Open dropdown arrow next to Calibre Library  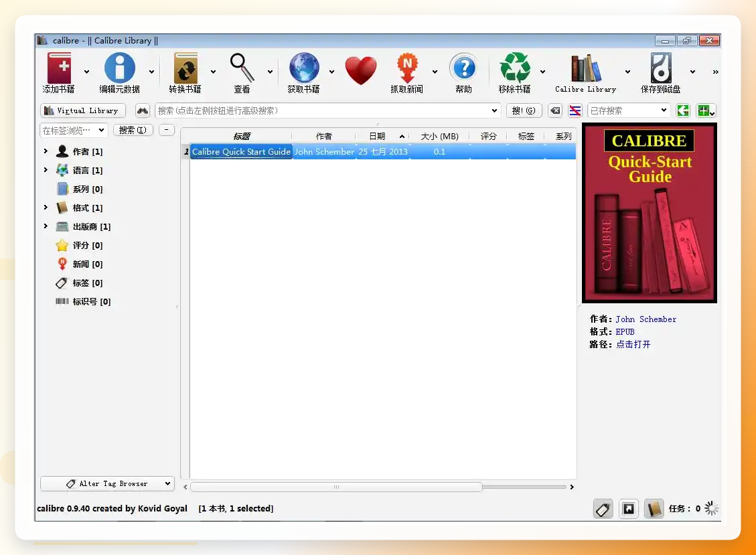click(627, 72)
